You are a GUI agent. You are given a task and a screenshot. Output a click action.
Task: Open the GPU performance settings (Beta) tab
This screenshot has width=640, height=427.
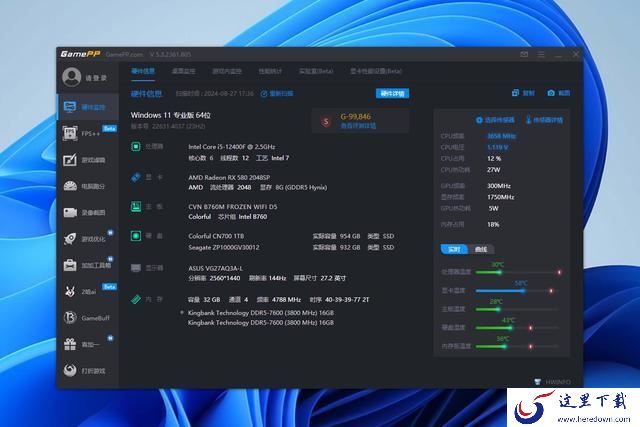tap(376, 71)
